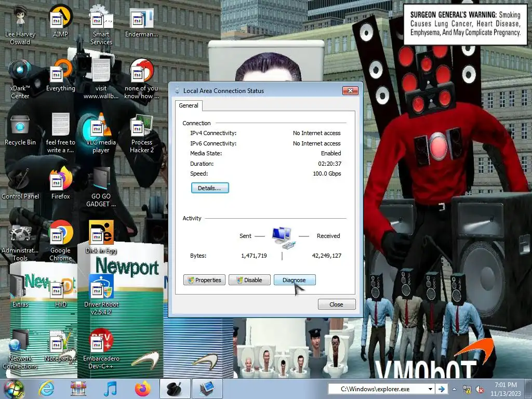This screenshot has width=532, height=399.
Task: Click the Duration value 02:20:37
Action: coord(329,164)
